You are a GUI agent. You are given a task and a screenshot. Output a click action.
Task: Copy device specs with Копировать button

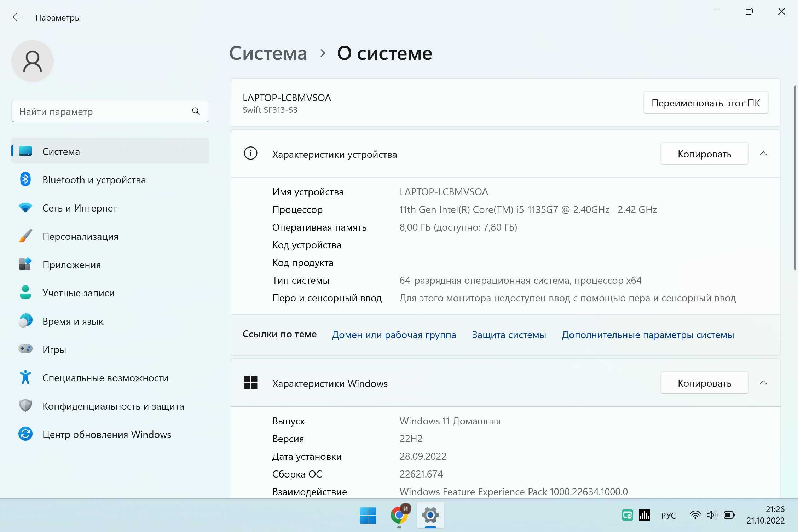[x=704, y=154]
